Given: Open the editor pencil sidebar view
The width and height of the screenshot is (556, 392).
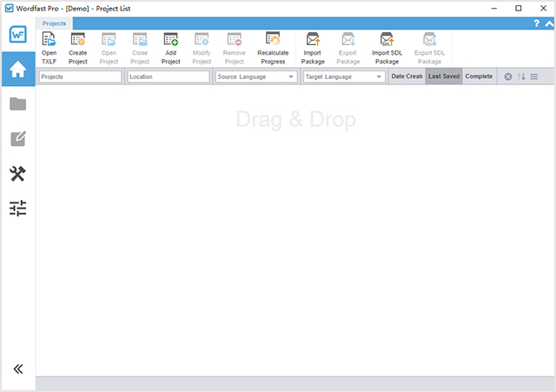Looking at the screenshot, I should click(18, 139).
